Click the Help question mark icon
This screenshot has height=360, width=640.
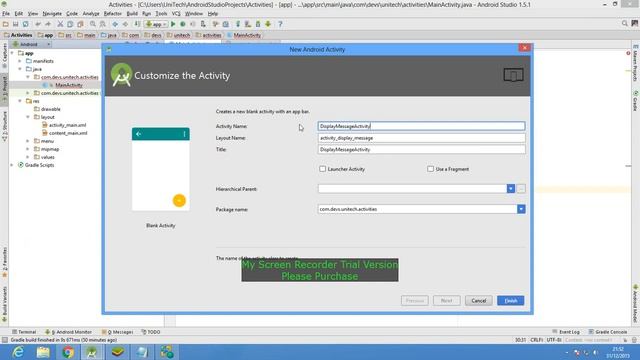280,24
